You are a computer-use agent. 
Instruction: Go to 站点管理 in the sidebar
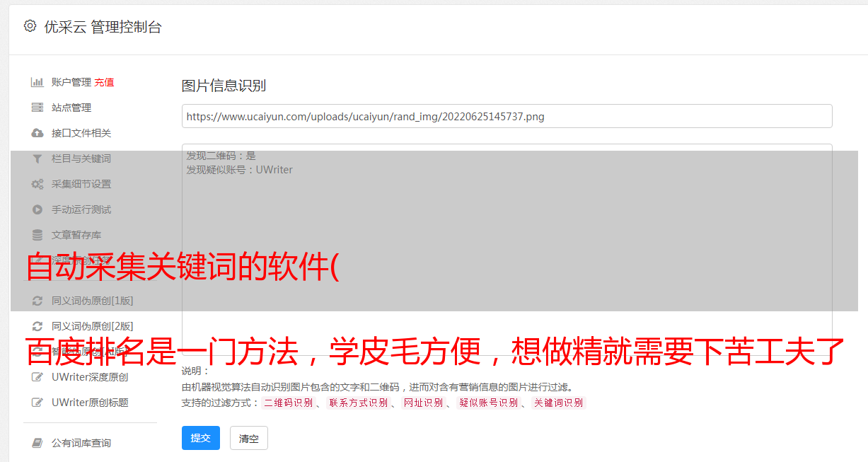pyautogui.click(x=71, y=108)
